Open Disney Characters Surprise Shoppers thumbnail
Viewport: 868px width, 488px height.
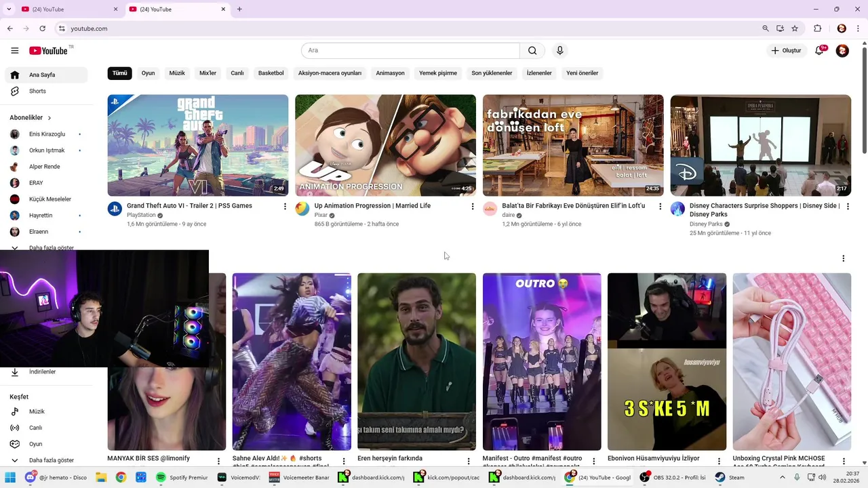(x=761, y=145)
